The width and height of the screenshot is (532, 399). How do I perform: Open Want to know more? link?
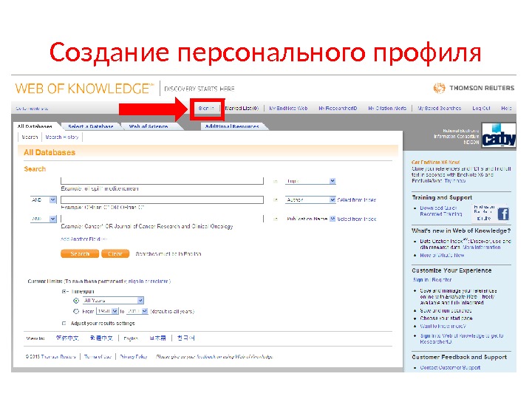[x=443, y=326]
